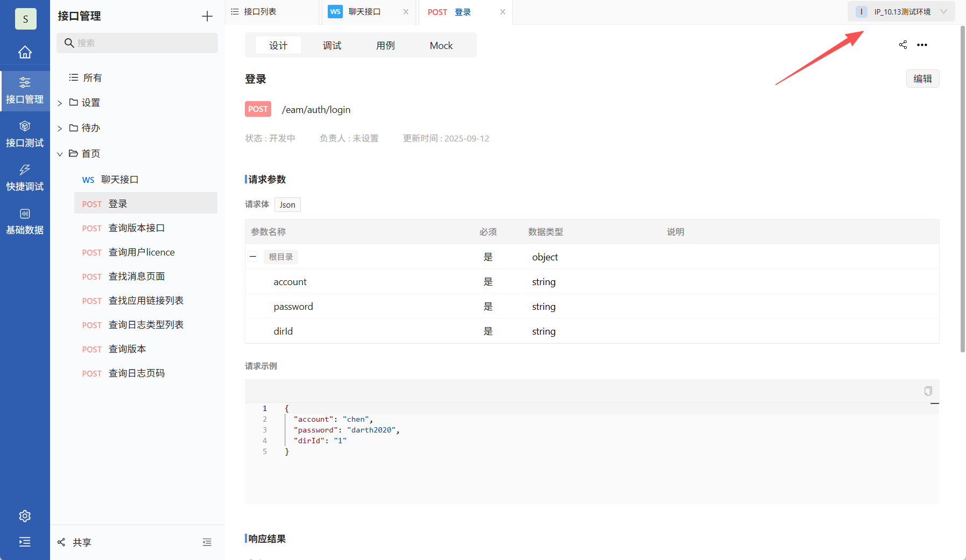Click the Json request body tag

[287, 204]
